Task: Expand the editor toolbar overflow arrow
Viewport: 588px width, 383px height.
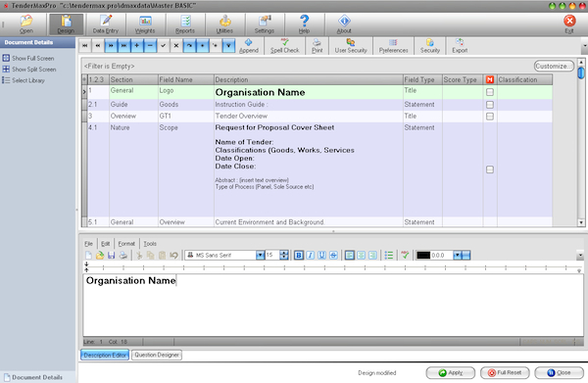Action: [x=580, y=256]
